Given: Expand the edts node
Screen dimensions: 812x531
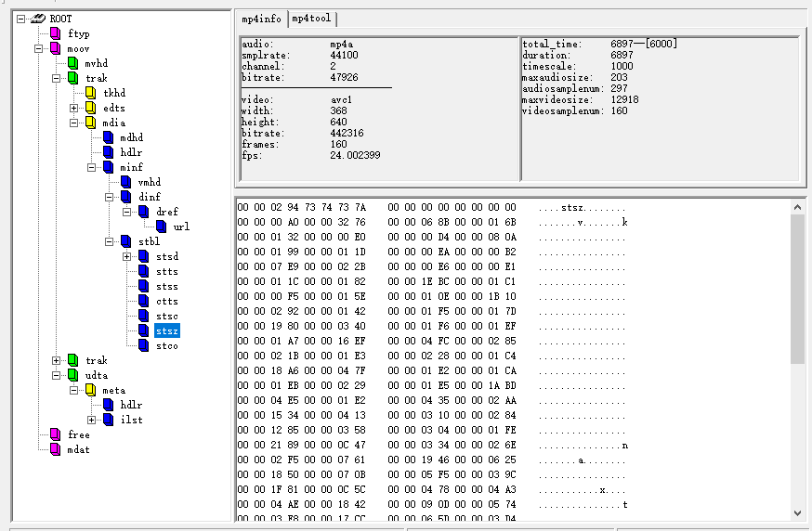Looking at the screenshot, I should click(x=73, y=109).
